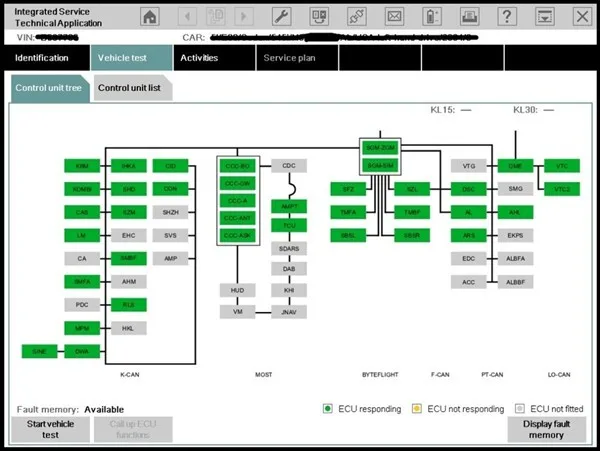
Task: Select the CCC-ANT control unit
Action: [237, 218]
